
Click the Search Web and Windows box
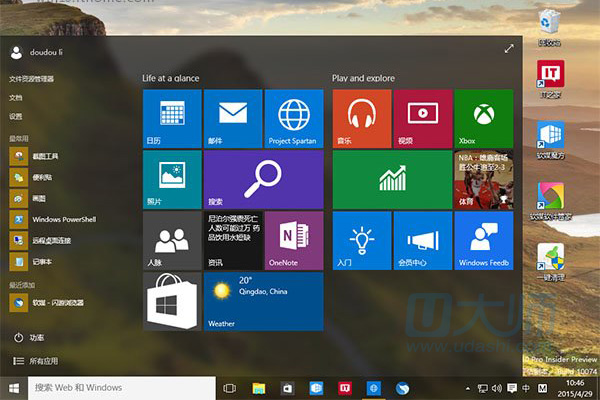coord(120,387)
